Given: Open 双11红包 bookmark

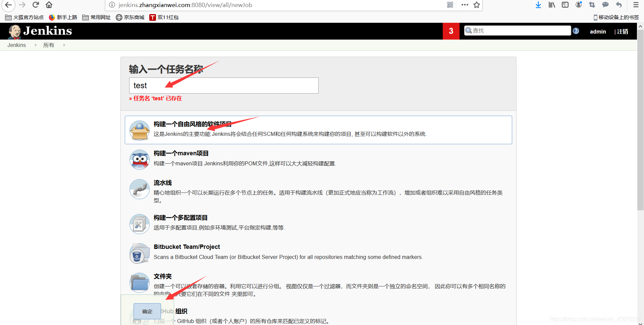Looking at the screenshot, I should coord(164,17).
